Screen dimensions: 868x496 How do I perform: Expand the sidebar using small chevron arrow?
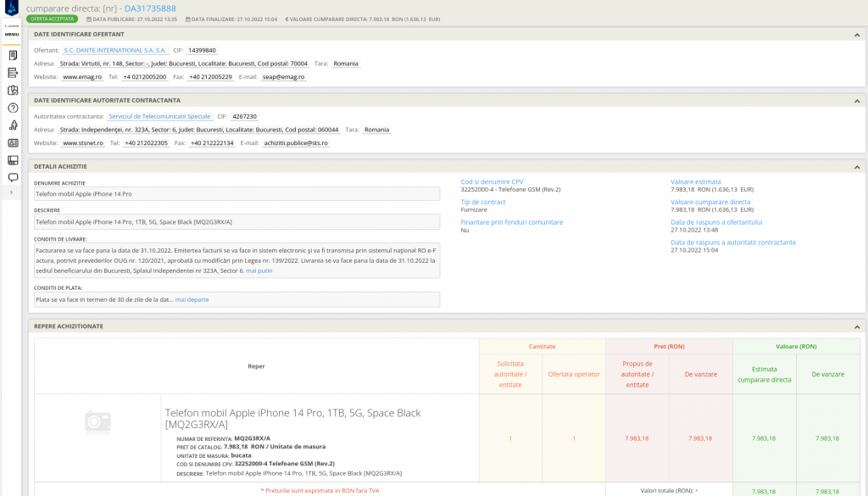[12, 192]
